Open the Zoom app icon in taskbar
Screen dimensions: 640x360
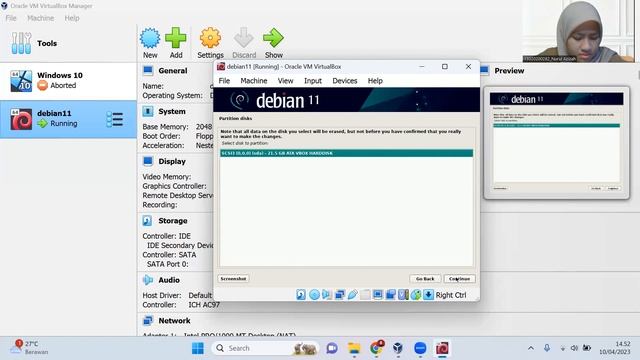[x=420, y=348]
